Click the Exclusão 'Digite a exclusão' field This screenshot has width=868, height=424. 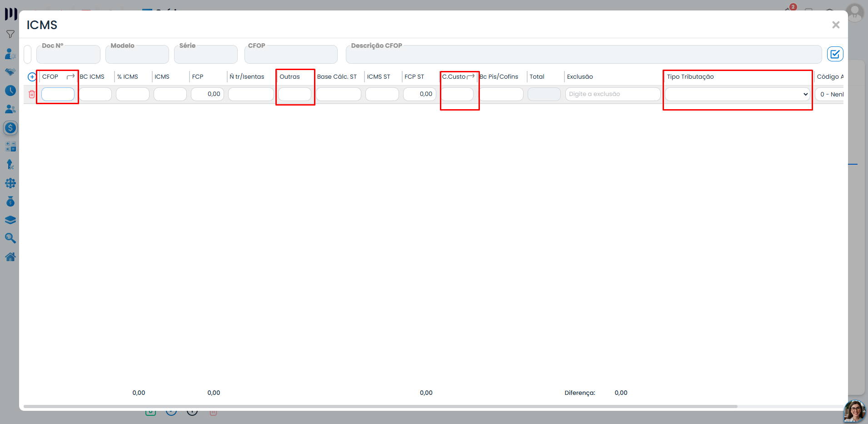click(x=613, y=94)
